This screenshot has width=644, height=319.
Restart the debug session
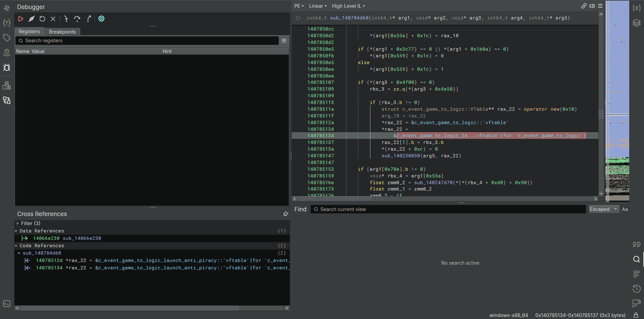pos(42,19)
